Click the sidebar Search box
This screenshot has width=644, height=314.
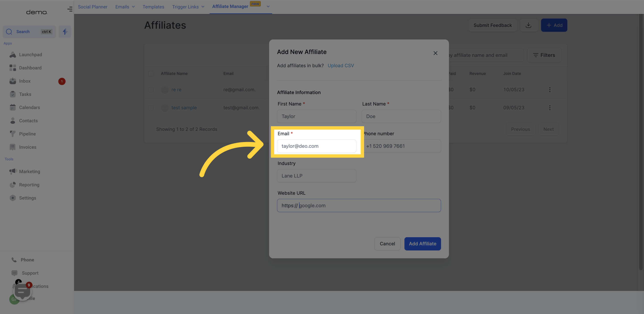tap(29, 32)
